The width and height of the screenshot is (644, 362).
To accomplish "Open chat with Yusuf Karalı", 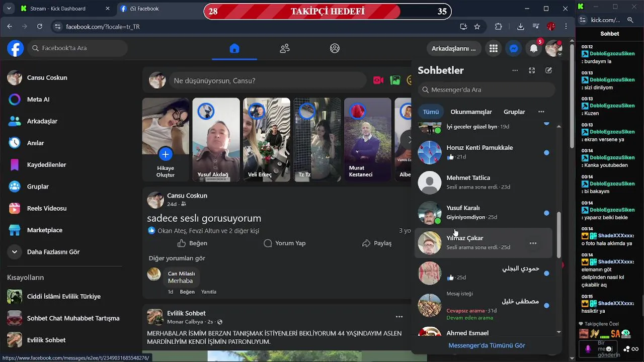I will coord(484,213).
